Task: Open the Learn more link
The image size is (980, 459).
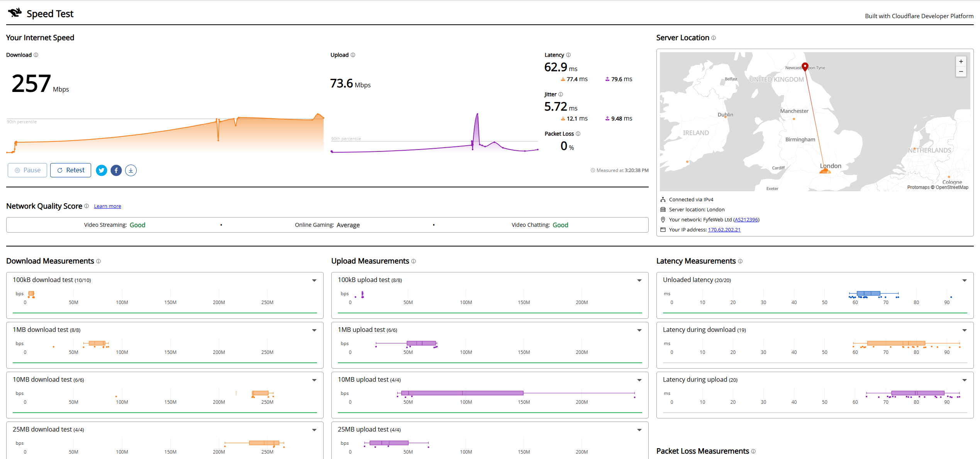Action: (107, 206)
